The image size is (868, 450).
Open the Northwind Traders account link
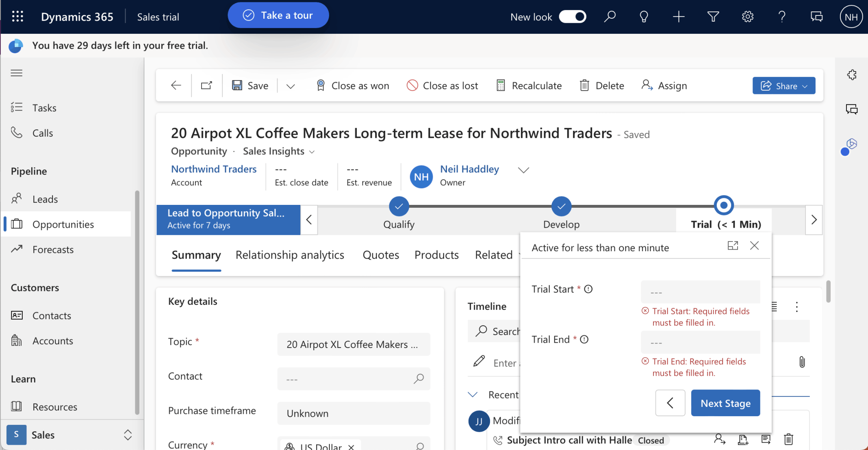[x=214, y=169]
